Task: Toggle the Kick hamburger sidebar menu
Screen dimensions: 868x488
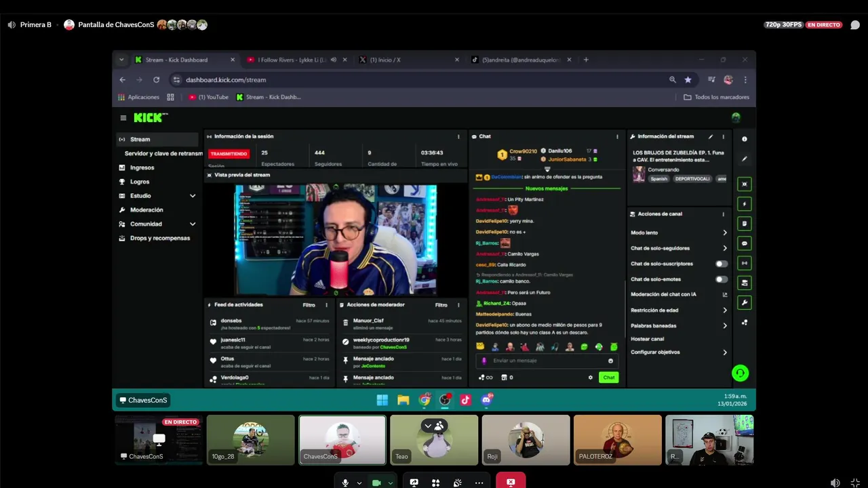Action: [123, 118]
